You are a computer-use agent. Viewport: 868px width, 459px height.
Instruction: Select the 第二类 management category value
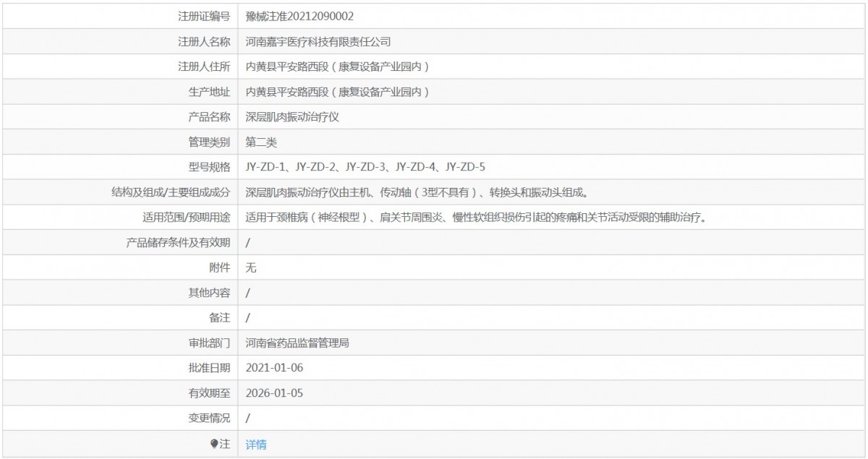261,142
